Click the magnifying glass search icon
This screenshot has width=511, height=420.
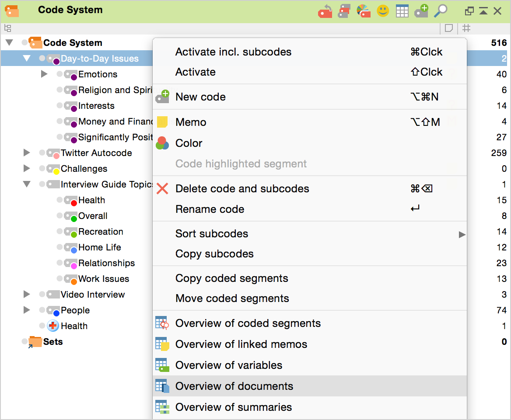pyautogui.click(x=441, y=11)
